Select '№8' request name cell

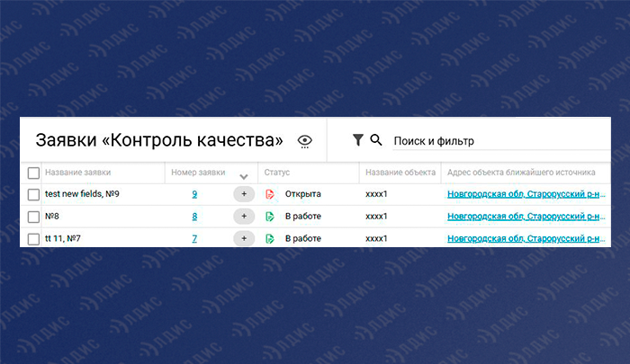click(52, 217)
